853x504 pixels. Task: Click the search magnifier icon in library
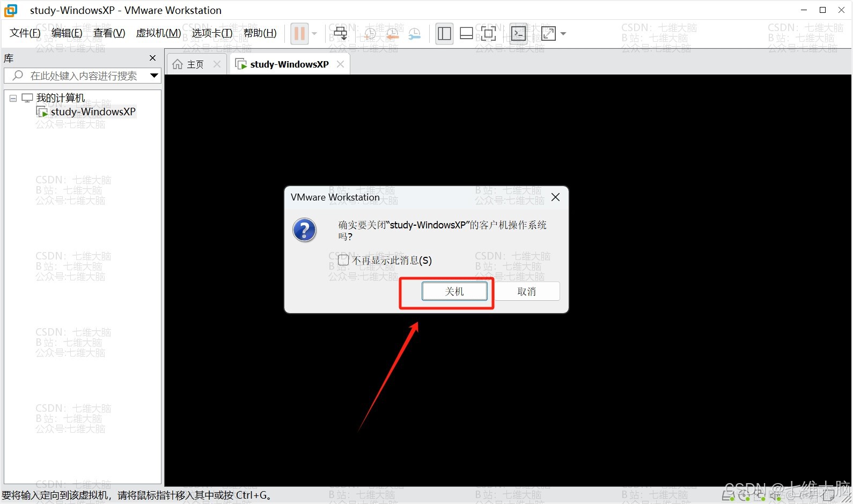[x=18, y=76]
